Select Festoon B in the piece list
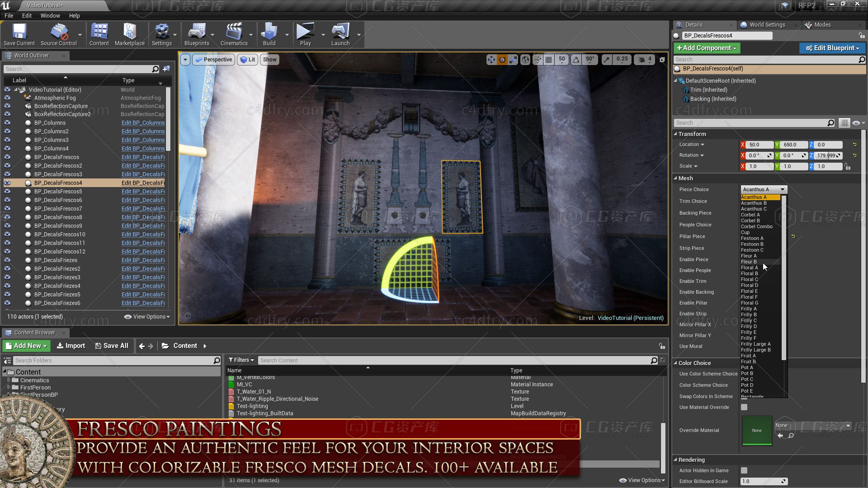The width and height of the screenshot is (868, 488). click(x=752, y=244)
